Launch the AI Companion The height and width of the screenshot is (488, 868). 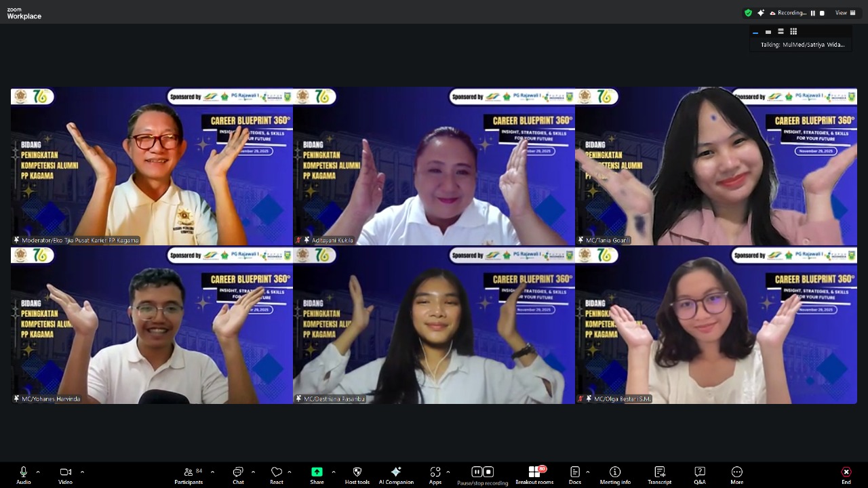point(396,475)
